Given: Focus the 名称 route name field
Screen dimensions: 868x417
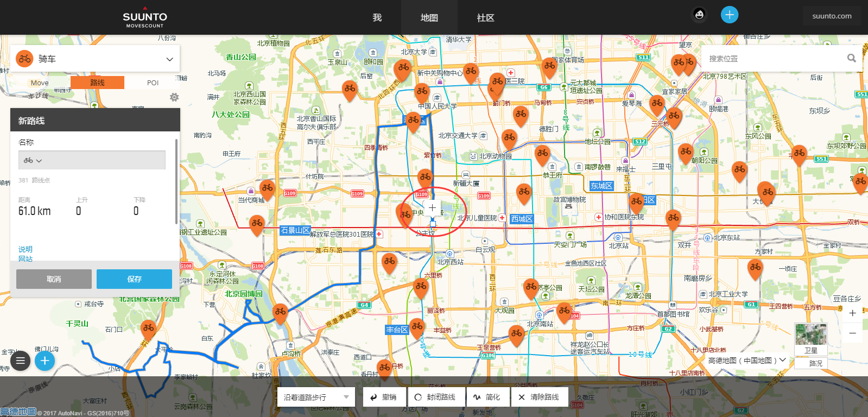Looking at the screenshot, I should 92,160.
